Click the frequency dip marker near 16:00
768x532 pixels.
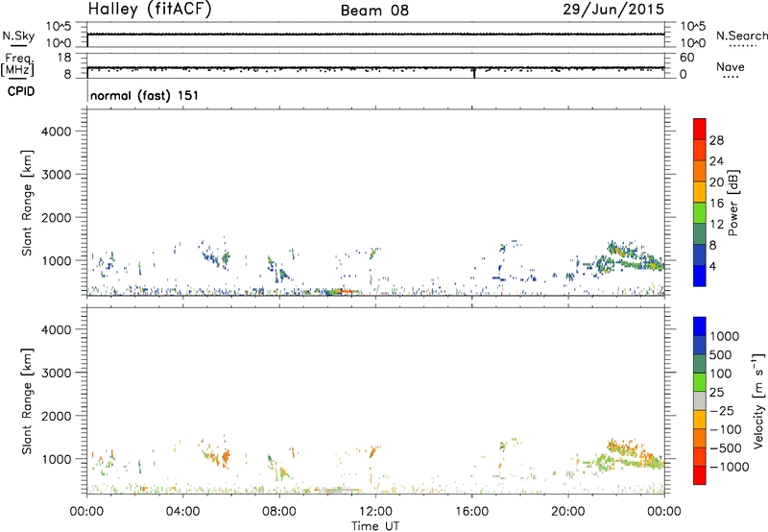[x=474, y=73]
